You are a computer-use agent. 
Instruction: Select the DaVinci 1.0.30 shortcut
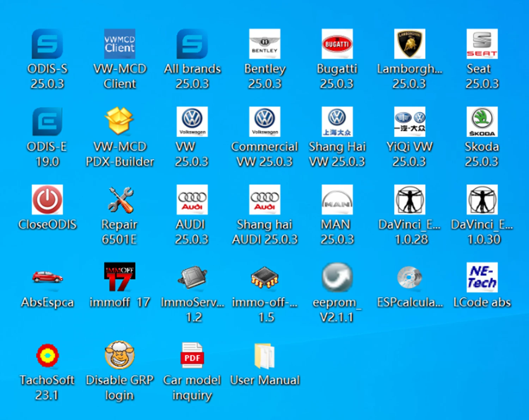(482, 199)
